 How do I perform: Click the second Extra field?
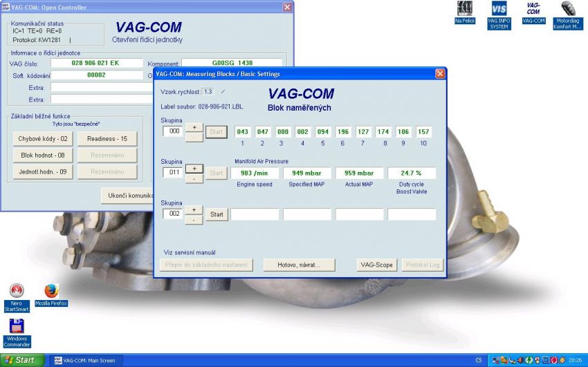tap(102, 100)
